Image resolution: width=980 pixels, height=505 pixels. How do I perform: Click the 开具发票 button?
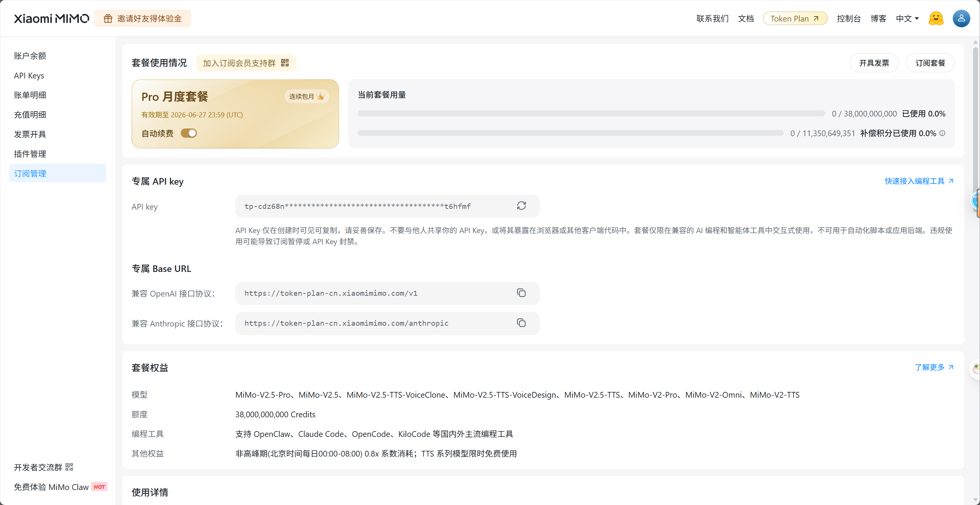[874, 63]
